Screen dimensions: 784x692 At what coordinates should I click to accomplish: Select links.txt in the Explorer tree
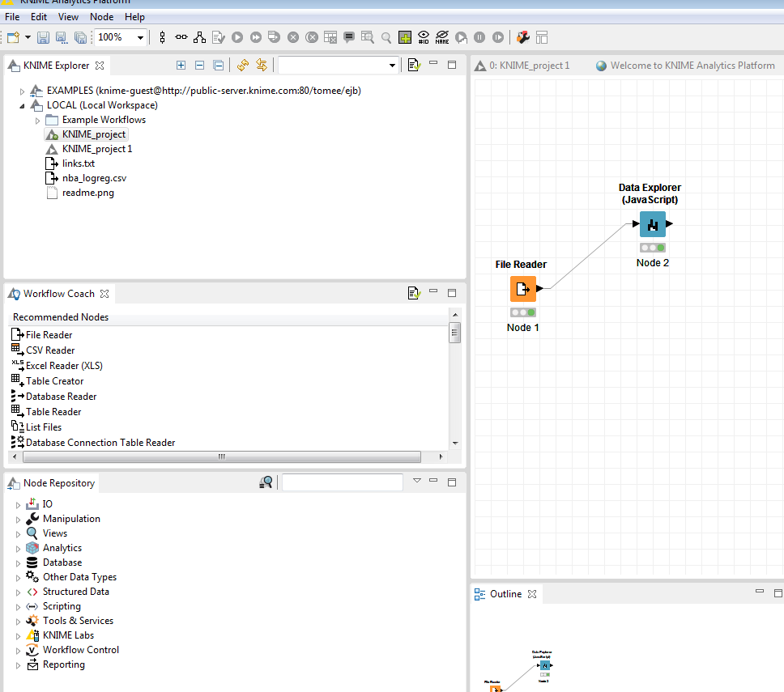click(79, 163)
